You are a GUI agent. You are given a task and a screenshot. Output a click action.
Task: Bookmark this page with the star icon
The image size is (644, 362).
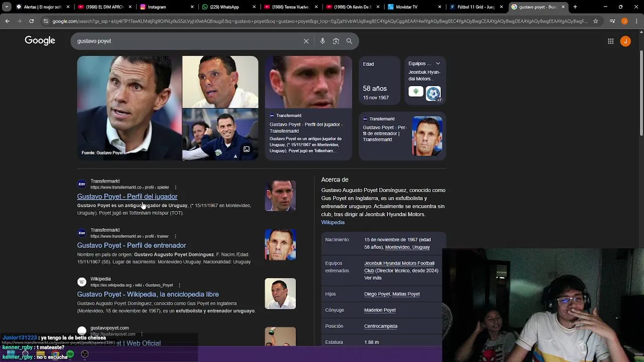(x=596, y=21)
